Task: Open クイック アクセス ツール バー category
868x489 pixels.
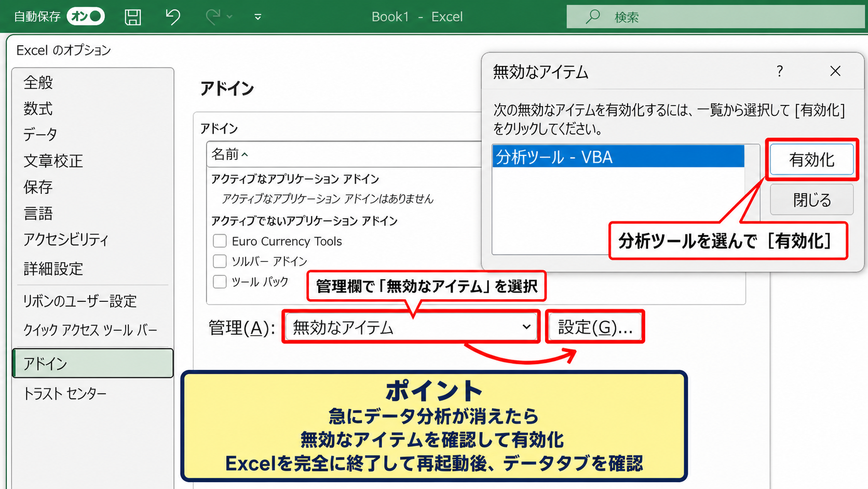Action: click(90, 330)
